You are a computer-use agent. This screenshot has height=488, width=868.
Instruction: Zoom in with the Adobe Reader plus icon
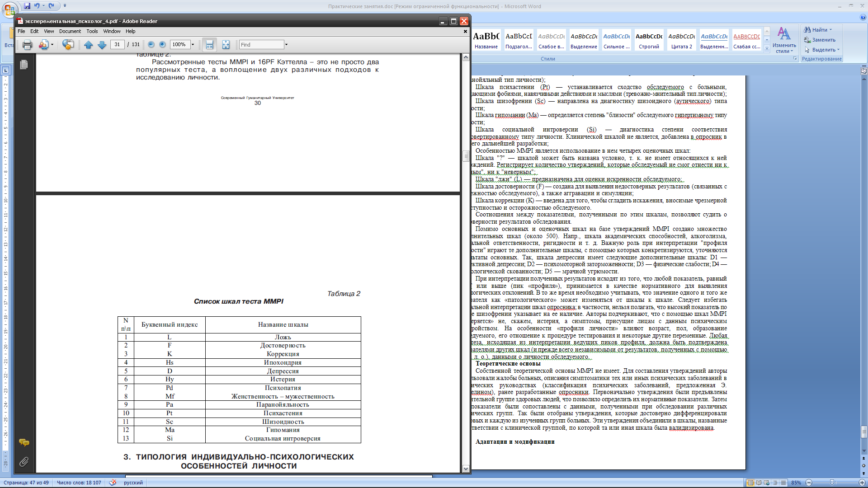[x=162, y=45]
